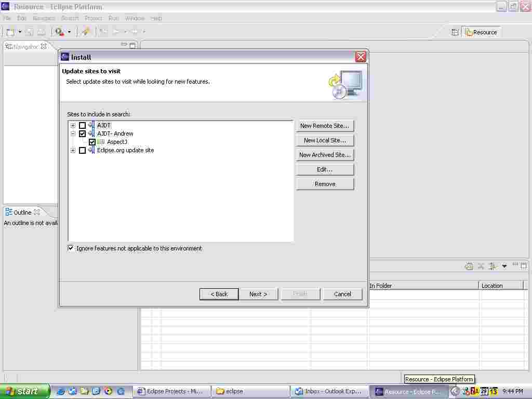The width and height of the screenshot is (532, 399).
Task: Open the Edit menu
Action: (x=22, y=18)
